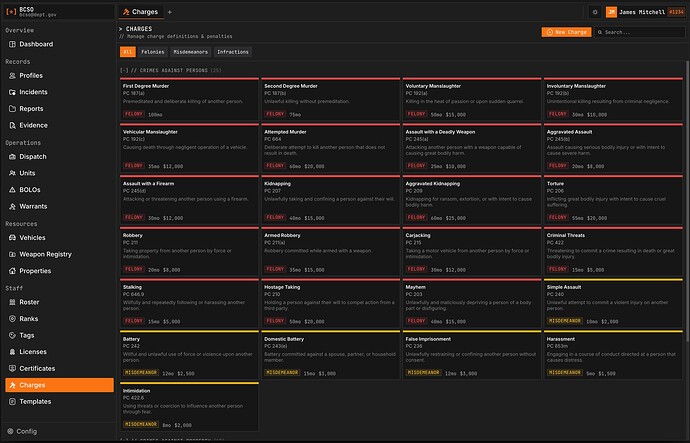Click the Units icon
This screenshot has width=690, height=443.
(12, 173)
